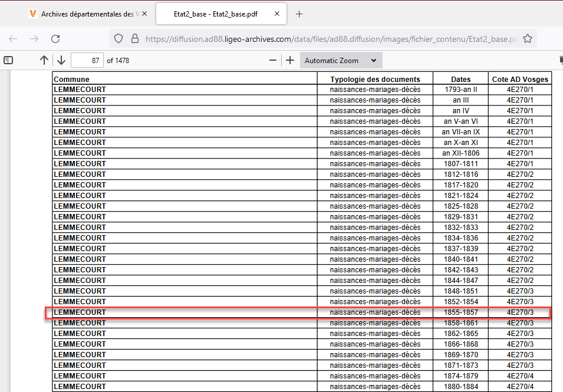Click the Dates column header

[460, 80]
